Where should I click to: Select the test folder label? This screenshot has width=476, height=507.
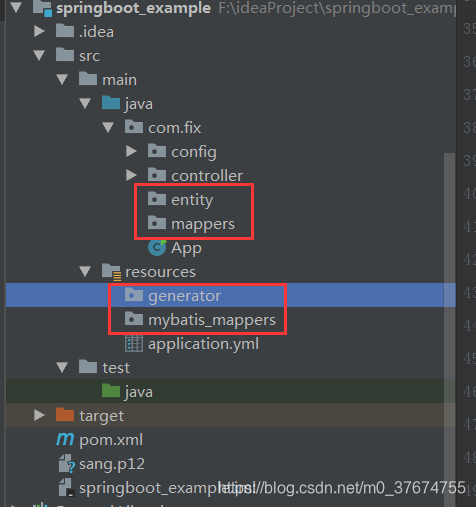point(116,368)
